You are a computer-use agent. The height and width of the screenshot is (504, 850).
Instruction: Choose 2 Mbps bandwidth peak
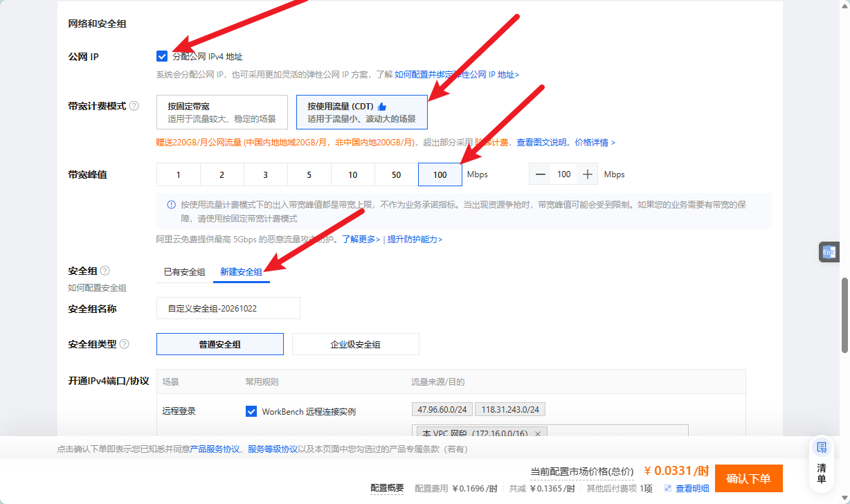[222, 174]
